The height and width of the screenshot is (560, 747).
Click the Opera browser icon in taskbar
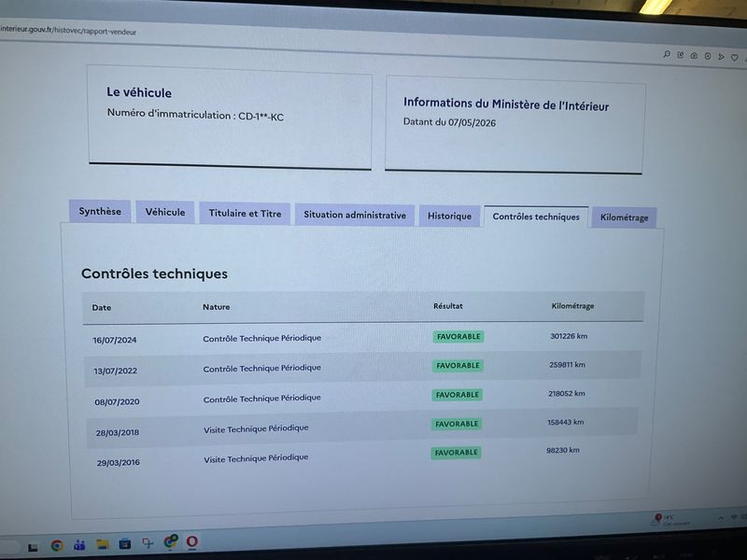[x=192, y=541]
